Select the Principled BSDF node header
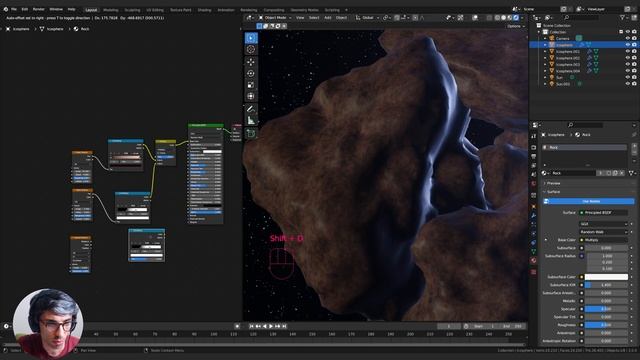Screen dimensions: 640x360 [206, 125]
